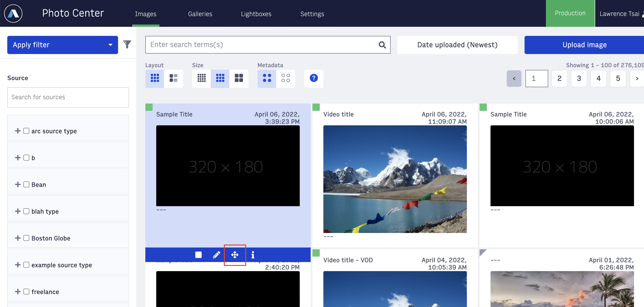This screenshot has width=644, height=307.
Task: Open Date uploaded (Newest) sort dropdown
Action: tap(457, 45)
